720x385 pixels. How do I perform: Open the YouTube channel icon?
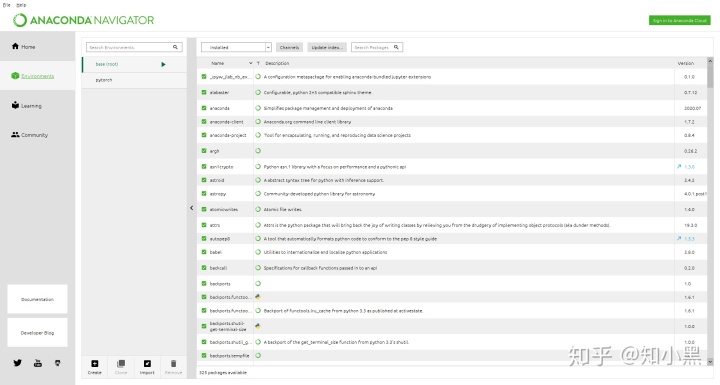pos(38,363)
